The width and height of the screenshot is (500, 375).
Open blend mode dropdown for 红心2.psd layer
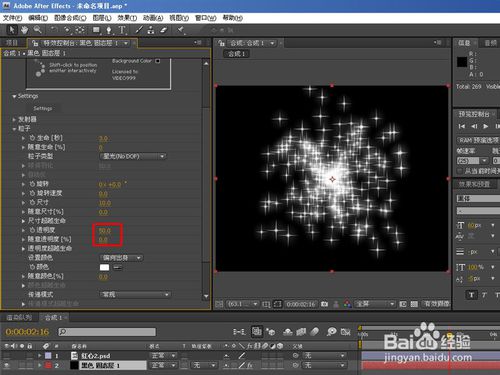163,356
